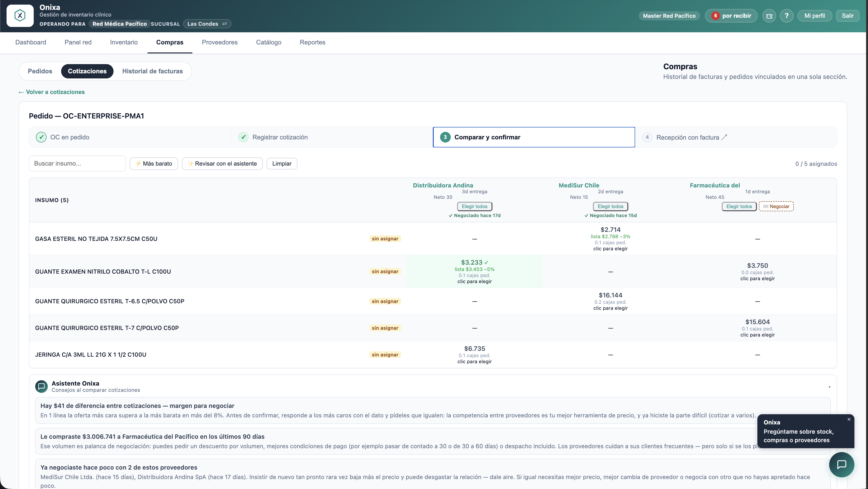Click Elegir todos under Distribuidora Andina
The width and height of the screenshot is (868, 489).
pyautogui.click(x=475, y=206)
